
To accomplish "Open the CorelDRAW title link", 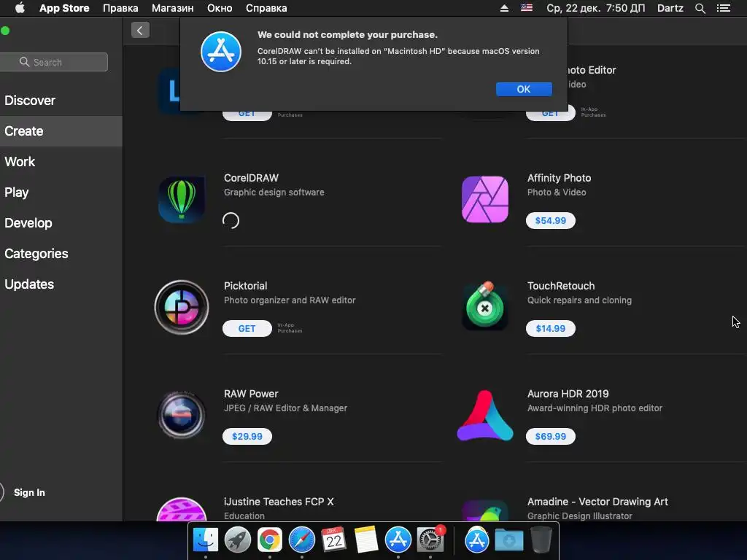I will (251, 178).
